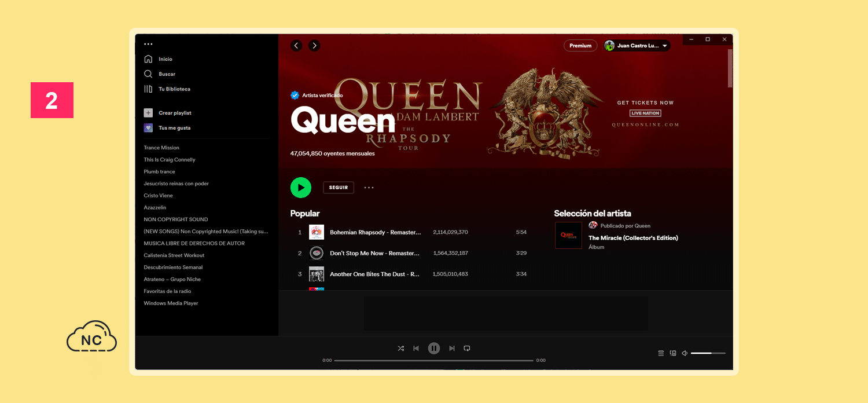Image resolution: width=868 pixels, height=403 pixels.
Task: Click the main page vertical scrollbar
Action: (730, 68)
